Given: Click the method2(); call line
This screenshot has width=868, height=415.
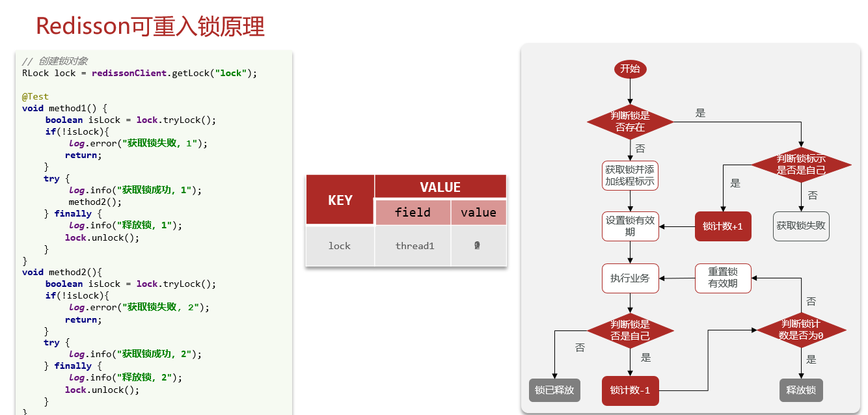Looking at the screenshot, I should (x=95, y=202).
